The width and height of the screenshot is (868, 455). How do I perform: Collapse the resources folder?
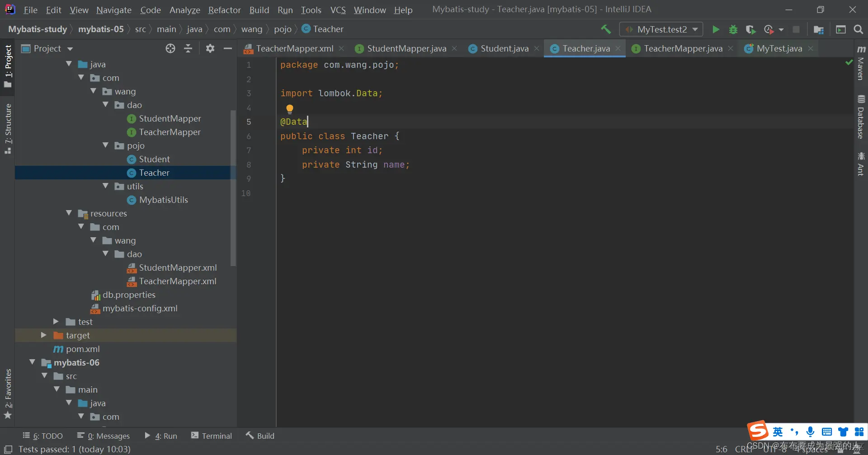(69, 213)
